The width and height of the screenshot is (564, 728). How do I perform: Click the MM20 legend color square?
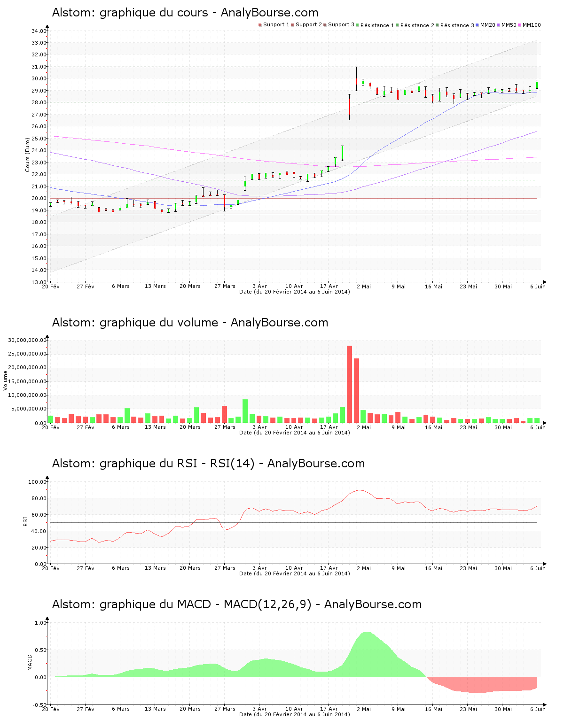tap(477, 25)
